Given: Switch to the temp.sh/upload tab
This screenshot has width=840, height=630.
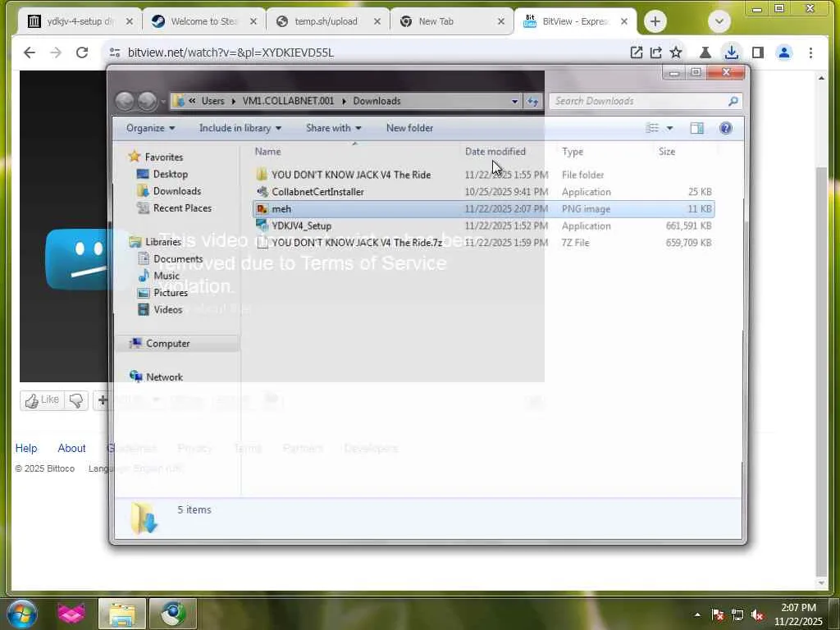Looking at the screenshot, I should pos(326,21).
